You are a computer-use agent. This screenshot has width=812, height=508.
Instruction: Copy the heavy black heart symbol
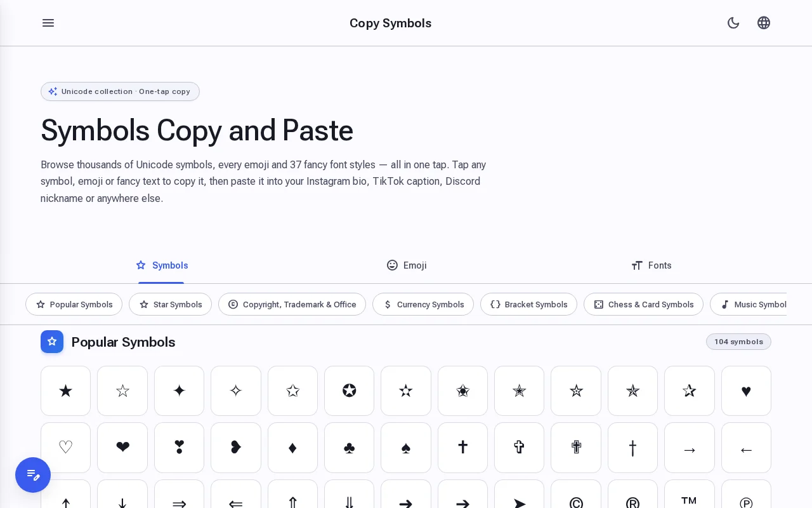122,448
